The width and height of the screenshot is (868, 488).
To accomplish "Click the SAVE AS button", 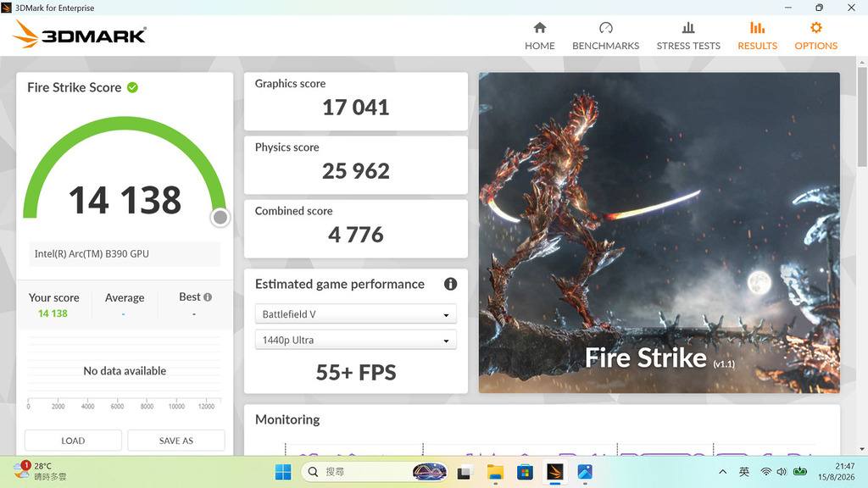I will pyautogui.click(x=176, y=441).
